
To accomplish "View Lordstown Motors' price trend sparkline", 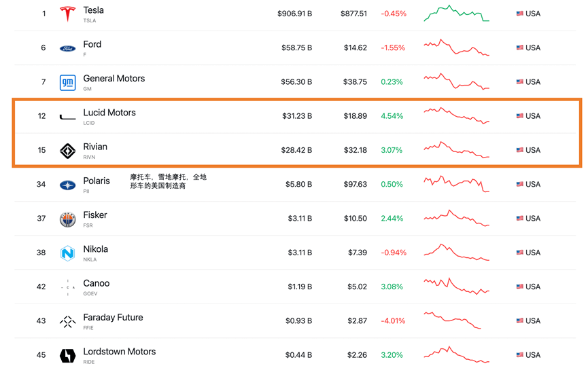I will [456, 354].
